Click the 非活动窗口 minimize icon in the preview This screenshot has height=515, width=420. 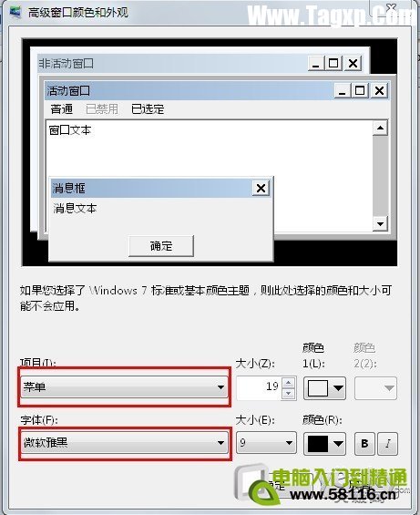315,63
